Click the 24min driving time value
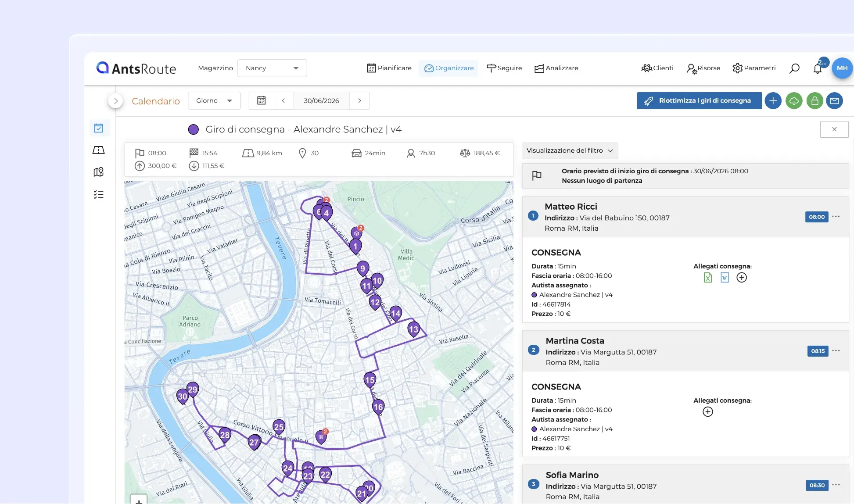 [x=375, y=153]
